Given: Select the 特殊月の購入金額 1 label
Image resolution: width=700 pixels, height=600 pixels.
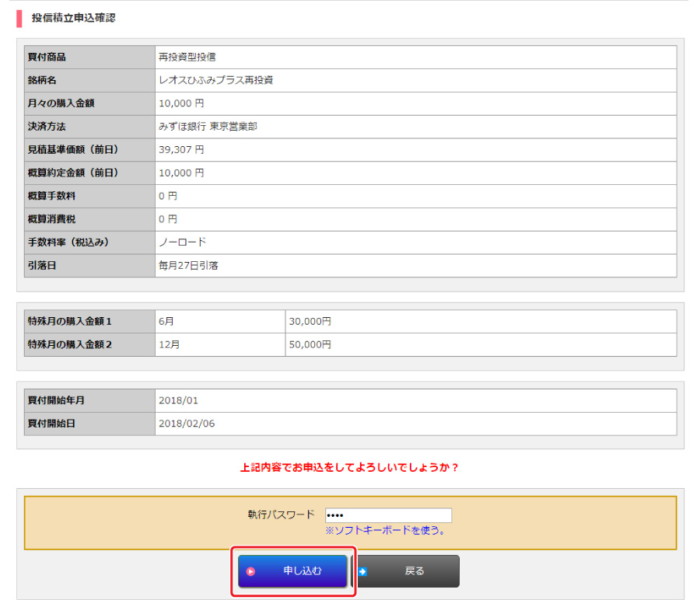Looking at the screenshot, I should (70, 322).
